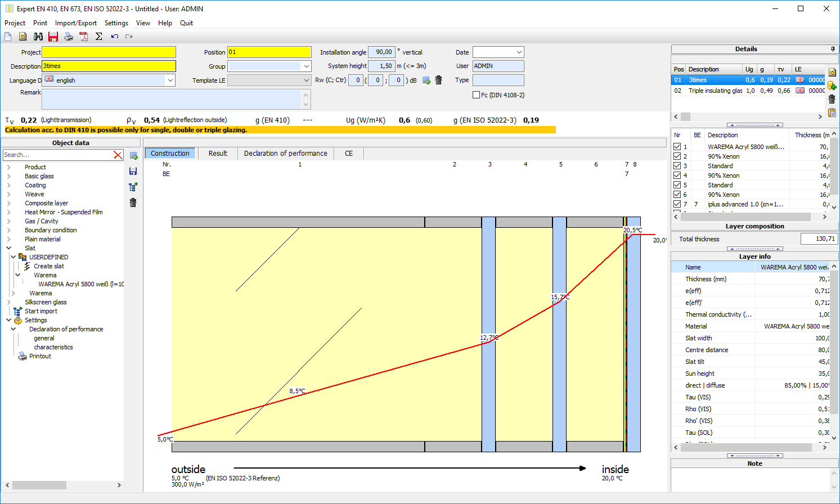Image resolution: width=840 pixels, height=504 pixels.
Task: Export to PDF using the toolbar icon
Action: coord(84,37)
